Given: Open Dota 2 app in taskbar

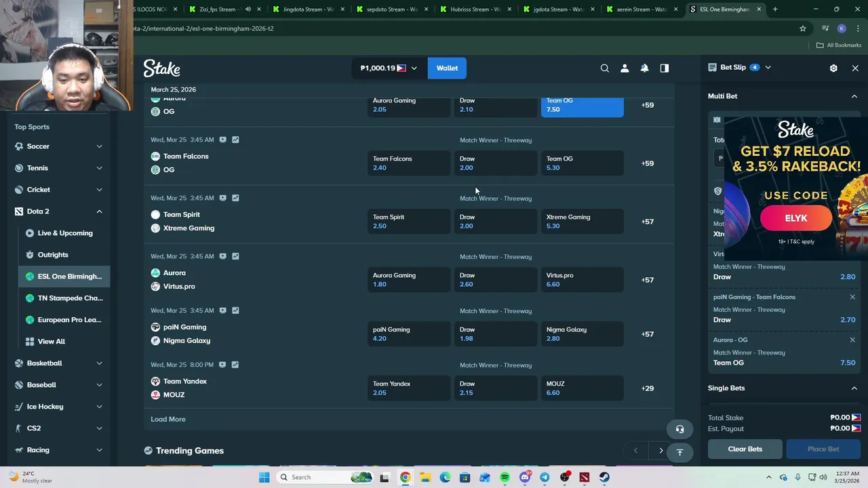Looking at the screenshot, I should pos(585,477).
